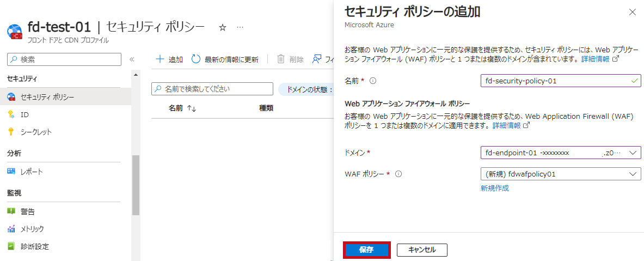
Task: Click the 追加 plus icon in the toolbar
Action: pyautogui.click(x=160, y=59)
